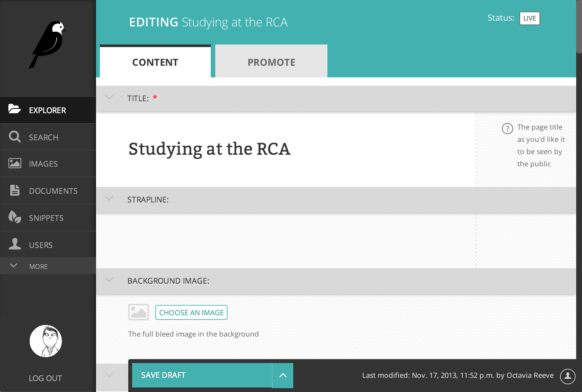Screen dimensions: 582x392
Task: Click the Users person icon
Action: pos(15,244)
